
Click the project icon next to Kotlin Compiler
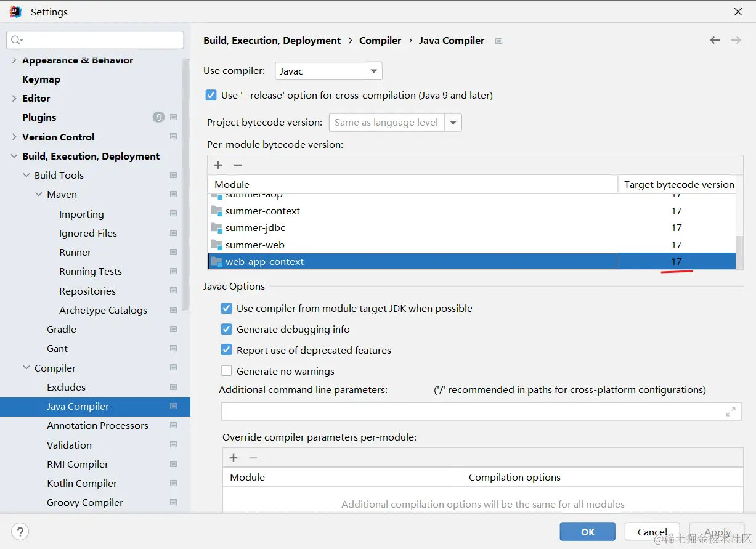click(173, 483)
